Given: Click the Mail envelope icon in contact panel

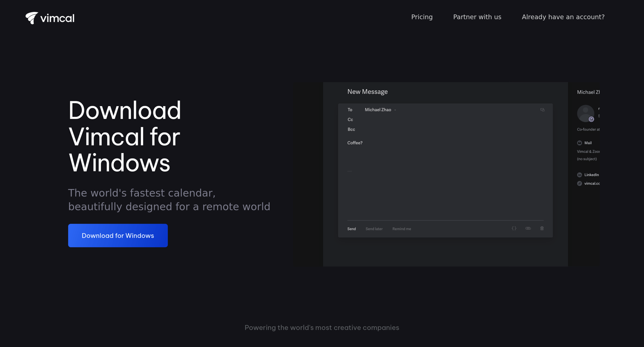Looking at the screenshot, I should [579, 143].
